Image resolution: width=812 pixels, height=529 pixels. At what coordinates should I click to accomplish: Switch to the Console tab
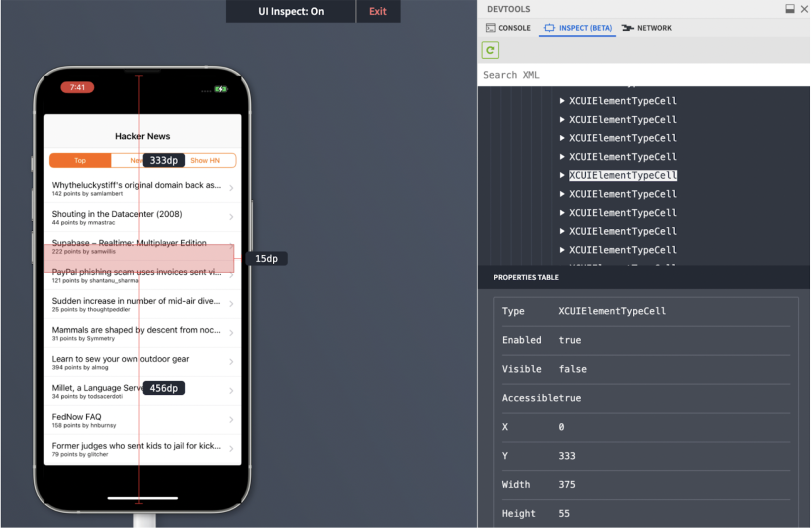point(508,28)
